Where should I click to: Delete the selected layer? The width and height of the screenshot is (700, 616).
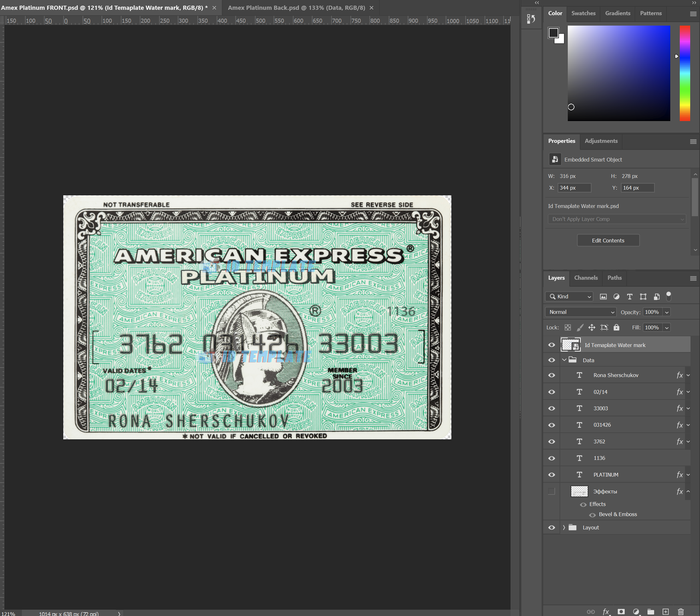[681, 612]
